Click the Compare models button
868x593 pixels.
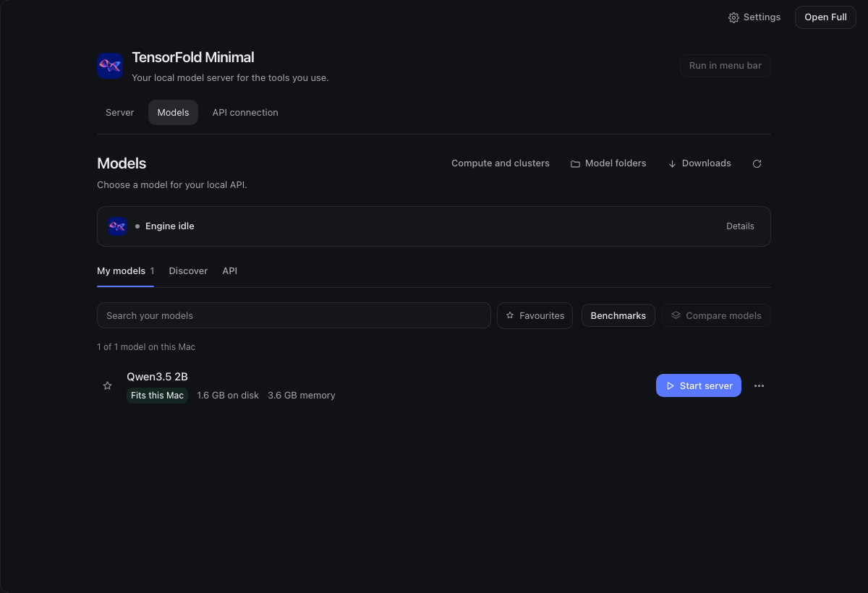pyautogui.click(x=716, y=315)
